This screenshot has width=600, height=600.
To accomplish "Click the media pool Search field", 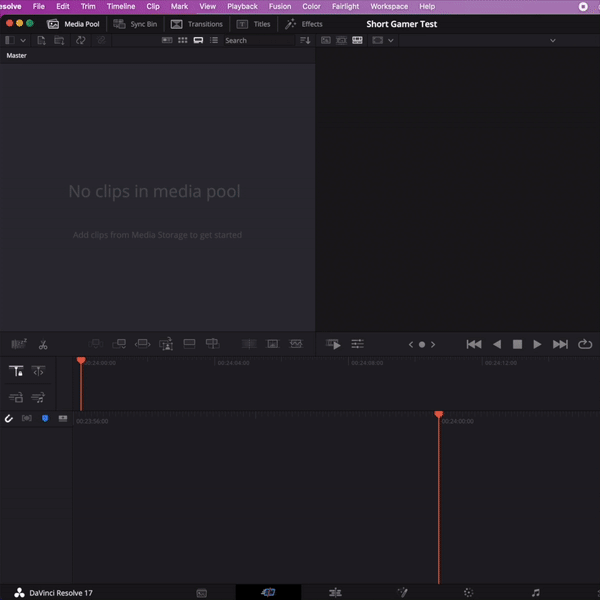I will tap(259, 40).
